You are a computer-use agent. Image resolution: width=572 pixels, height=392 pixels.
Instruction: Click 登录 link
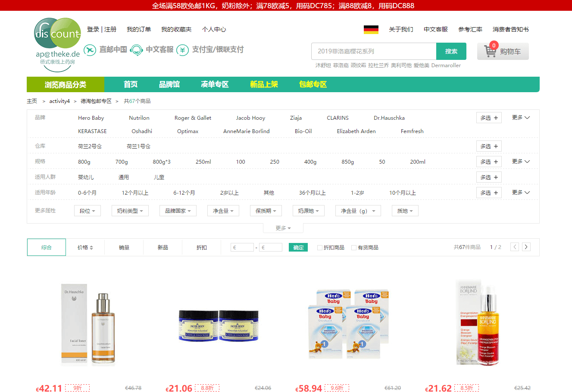(x=93, y=29)
